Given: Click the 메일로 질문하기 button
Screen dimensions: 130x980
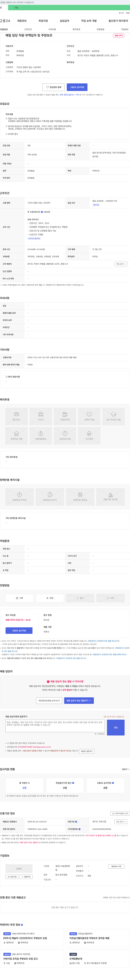Looking at the screenshot, I should pos(87,751).
